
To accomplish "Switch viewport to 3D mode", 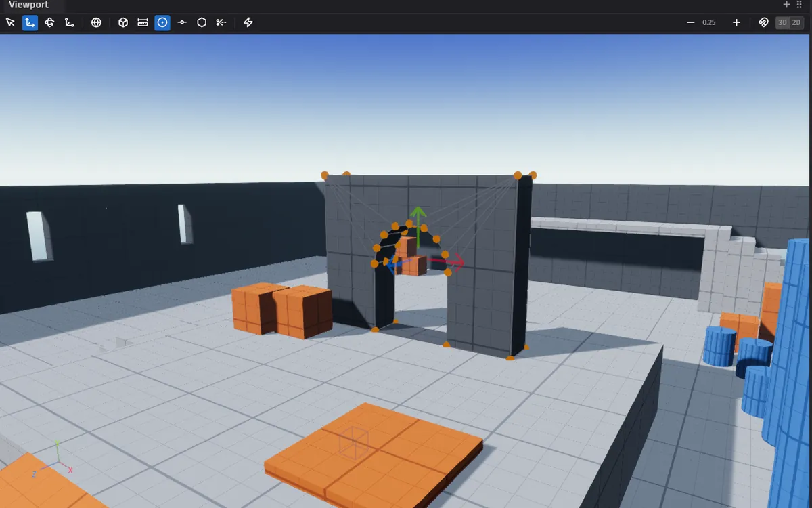I will [782, 22].
